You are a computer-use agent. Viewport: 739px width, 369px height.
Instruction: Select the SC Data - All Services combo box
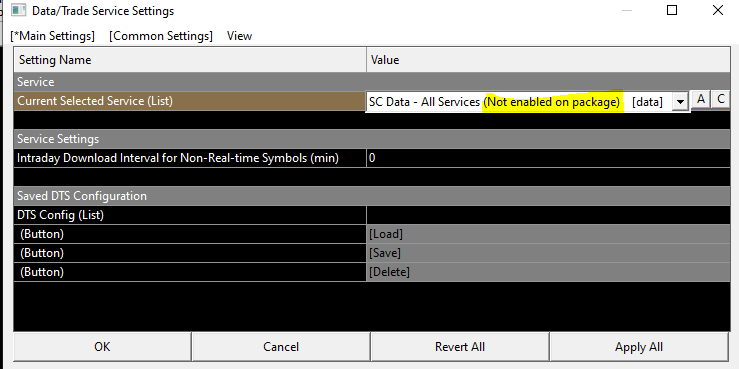[527, 101]
